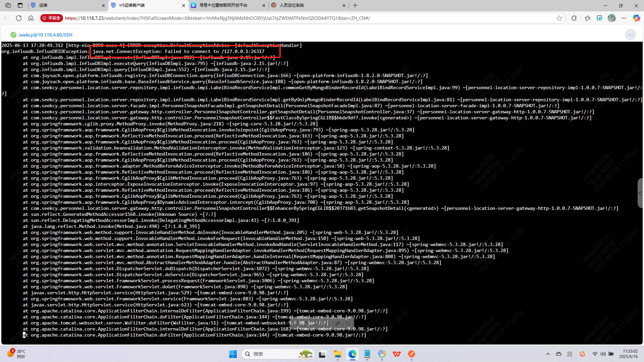Click the link icon on floating toolbar
This screenshot has height=362, width=644.
click(x=338, y=323)
